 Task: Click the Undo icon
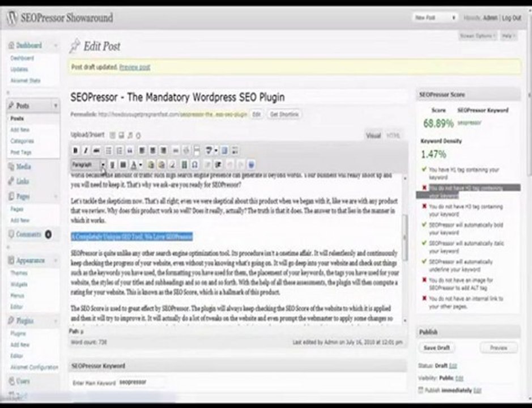[229, 165]
